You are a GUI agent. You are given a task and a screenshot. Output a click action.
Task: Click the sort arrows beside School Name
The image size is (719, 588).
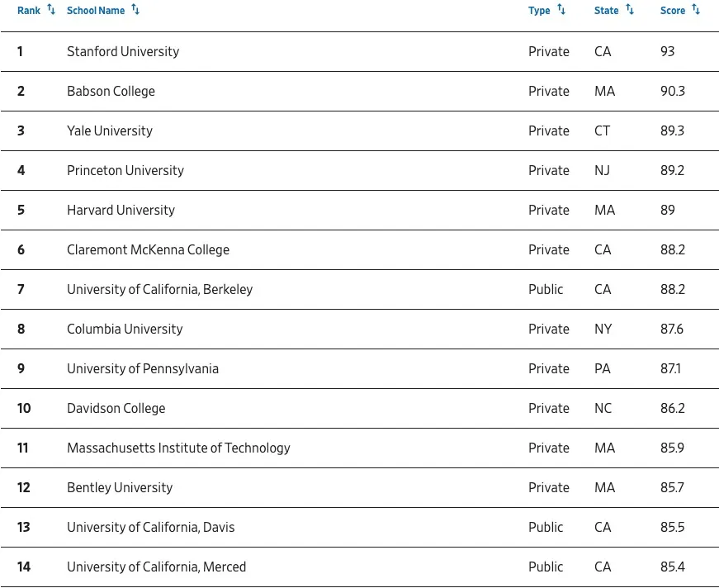pos(135,10)
